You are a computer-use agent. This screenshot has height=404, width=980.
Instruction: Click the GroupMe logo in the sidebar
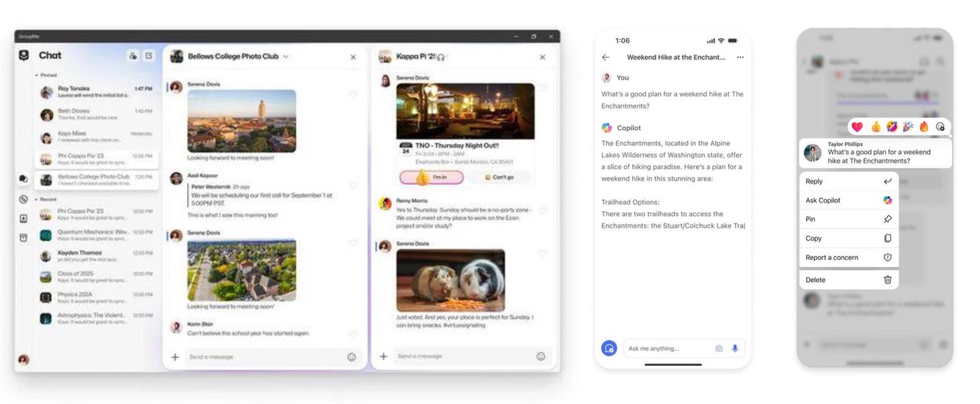click(x=24, y=55)
